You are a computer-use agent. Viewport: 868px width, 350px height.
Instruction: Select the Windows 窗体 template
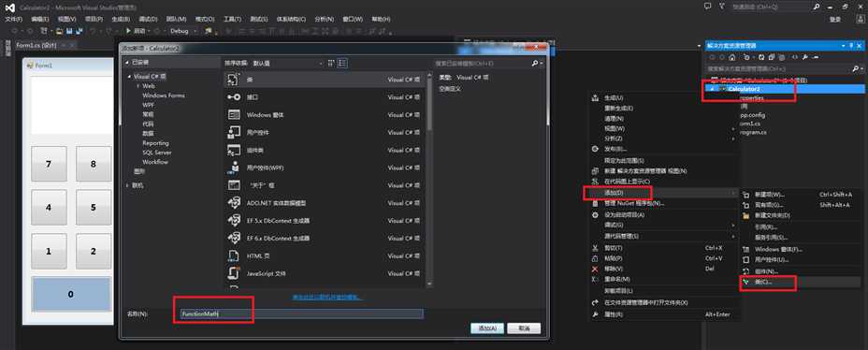coord(325,114)
